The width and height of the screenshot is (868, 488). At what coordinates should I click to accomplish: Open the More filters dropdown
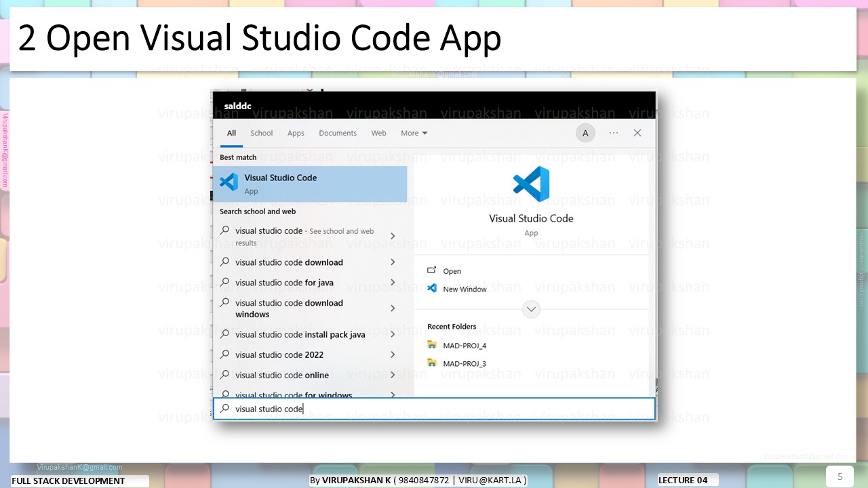(x=414, y=134)
